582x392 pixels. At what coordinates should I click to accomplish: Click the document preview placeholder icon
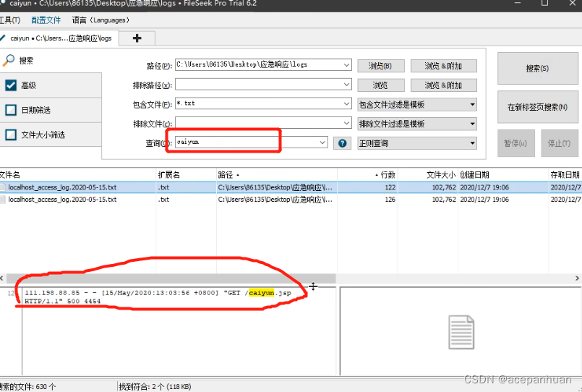(461, 332)
